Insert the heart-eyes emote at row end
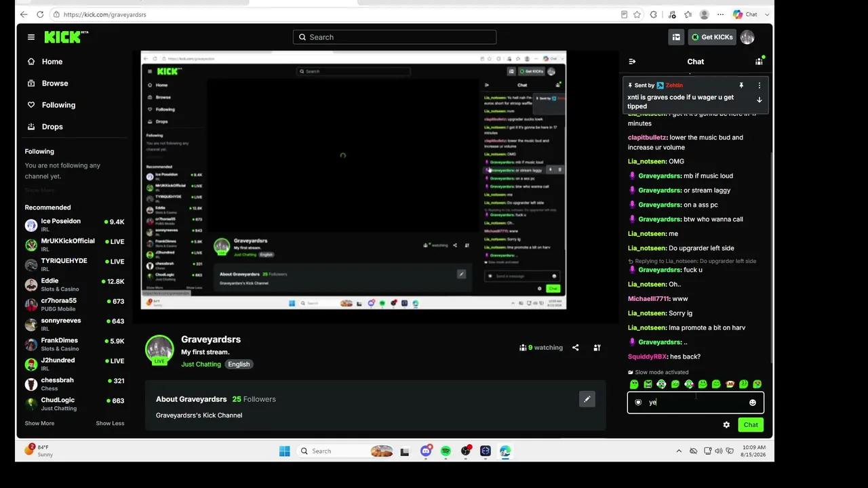868x488 pixels. 757,384
